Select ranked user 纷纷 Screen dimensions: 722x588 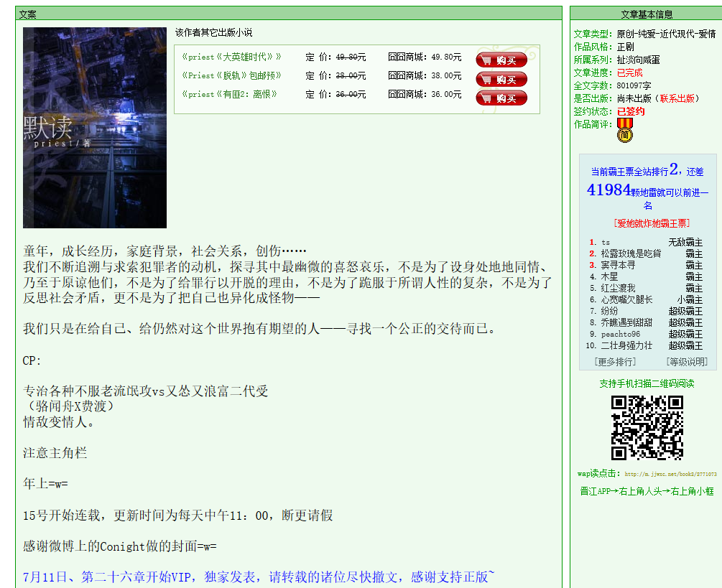tap(609, 311)
